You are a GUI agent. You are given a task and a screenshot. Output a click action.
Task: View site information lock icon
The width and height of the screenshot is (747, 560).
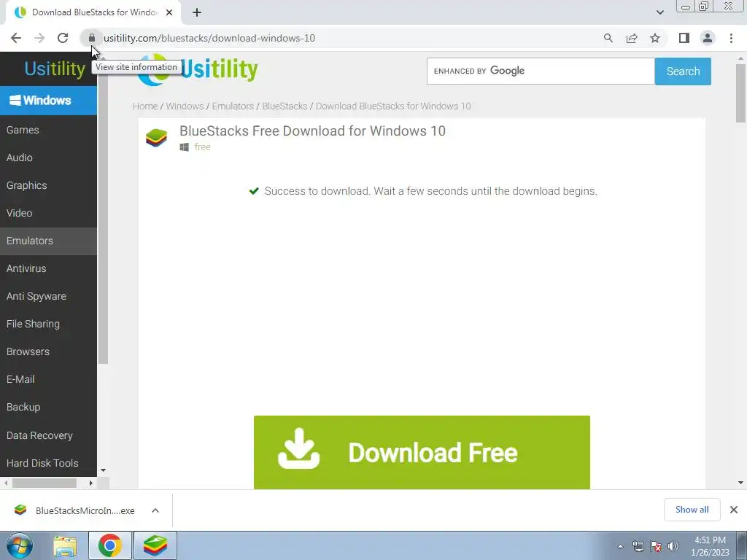pos(92,38)
